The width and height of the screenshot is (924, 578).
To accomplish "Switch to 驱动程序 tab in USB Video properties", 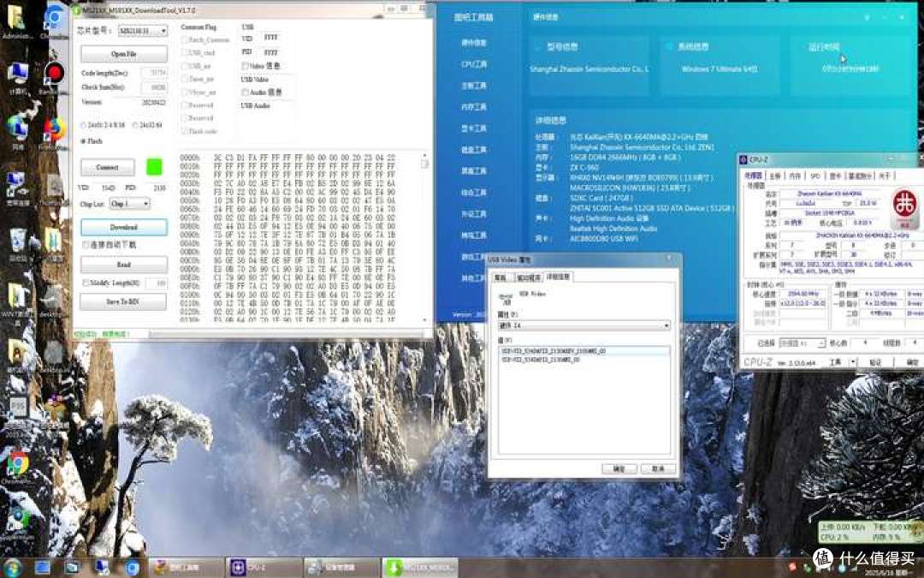I will tap(528, 277).
